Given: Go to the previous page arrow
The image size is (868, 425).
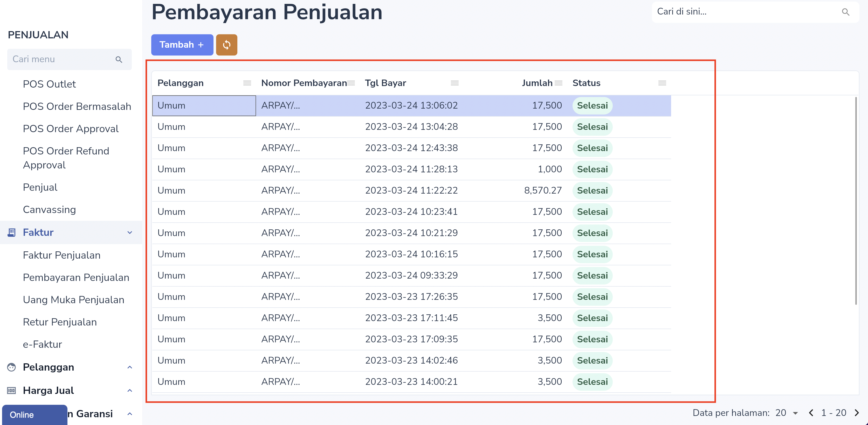Looking at the screenshot, I should pyautogui.click(x=811, y=413).
